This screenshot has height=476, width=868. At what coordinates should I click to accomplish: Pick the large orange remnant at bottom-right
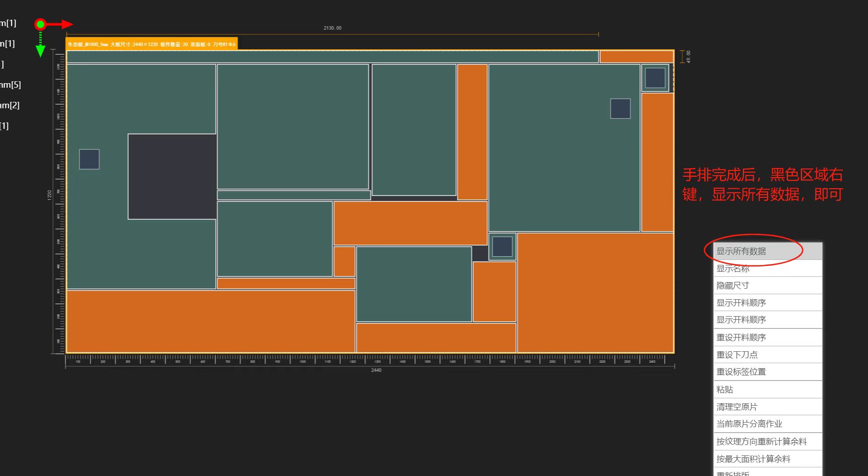point(595,292)
